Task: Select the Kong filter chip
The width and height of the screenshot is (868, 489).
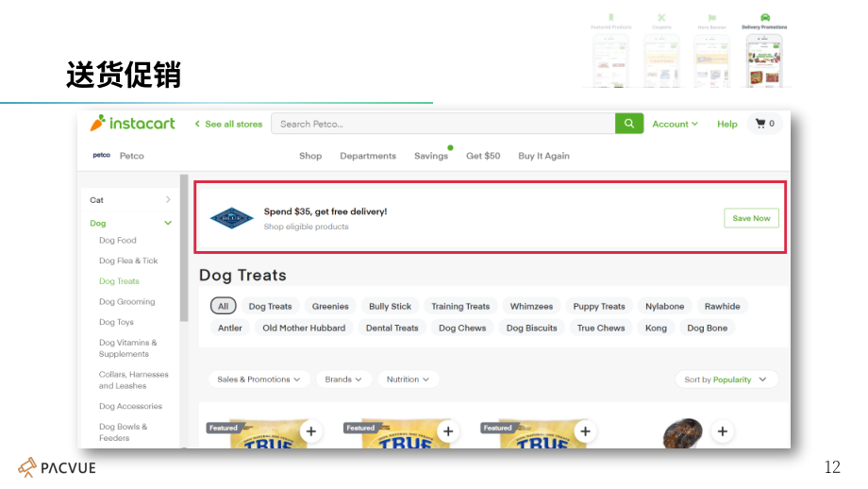Action: [x=656, y=328]
